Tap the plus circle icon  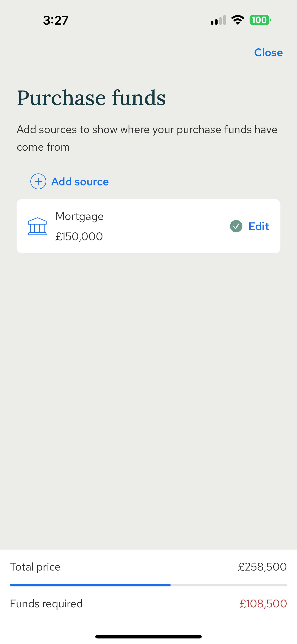click(38, 181)
